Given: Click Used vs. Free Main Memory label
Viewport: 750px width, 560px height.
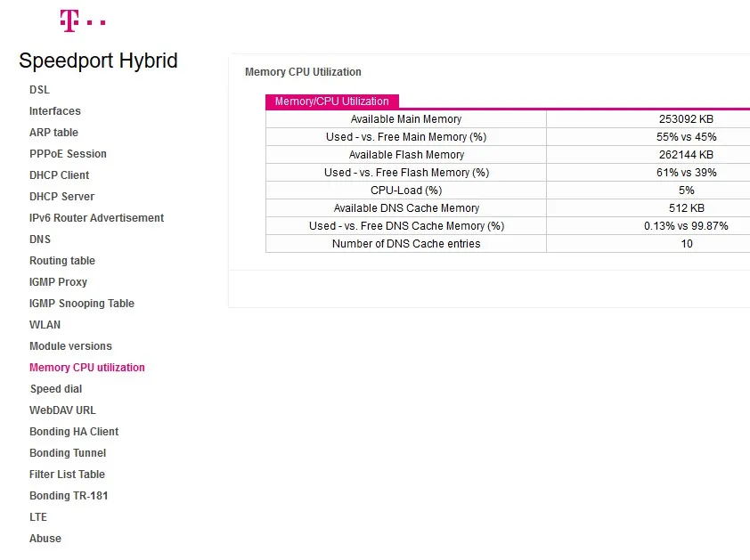Looking at the screenshot, I should [406, 137].
